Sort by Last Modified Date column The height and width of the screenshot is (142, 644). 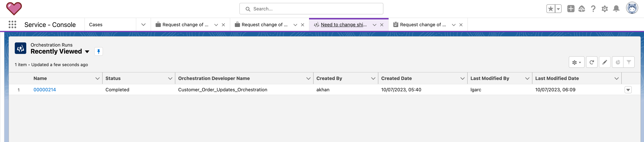(x=557, y=78)
